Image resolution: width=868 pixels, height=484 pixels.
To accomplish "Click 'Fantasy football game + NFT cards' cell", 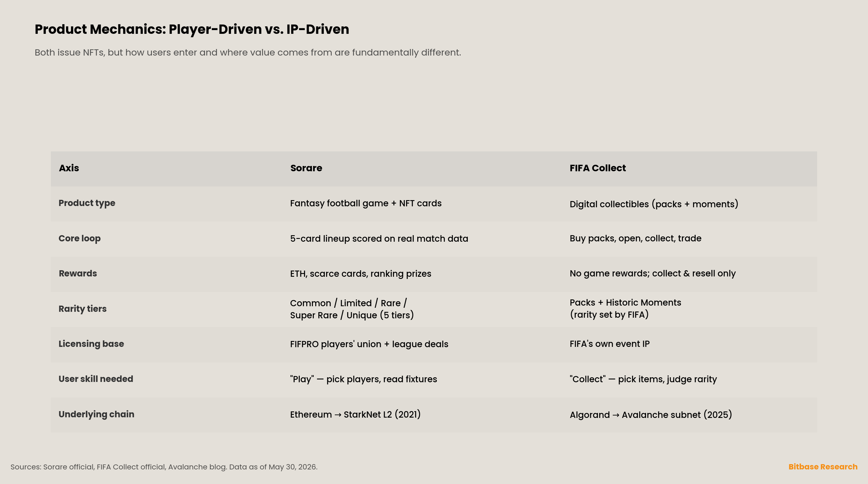I will tap(365, 204).
